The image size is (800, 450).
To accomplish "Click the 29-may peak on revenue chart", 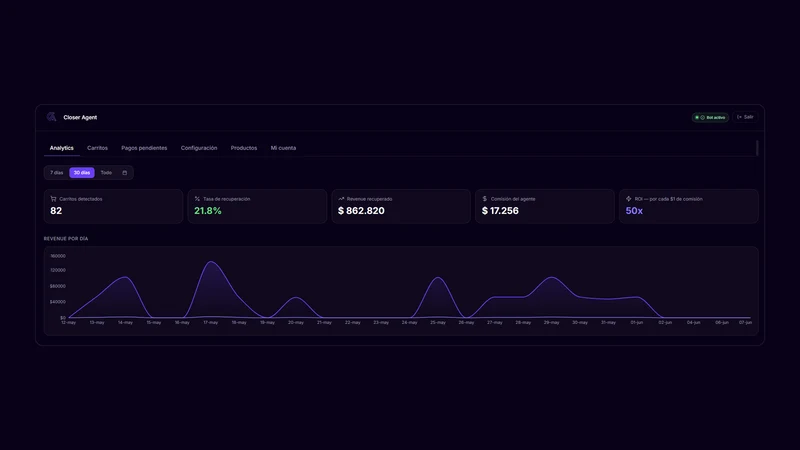I will pos(552,278).
